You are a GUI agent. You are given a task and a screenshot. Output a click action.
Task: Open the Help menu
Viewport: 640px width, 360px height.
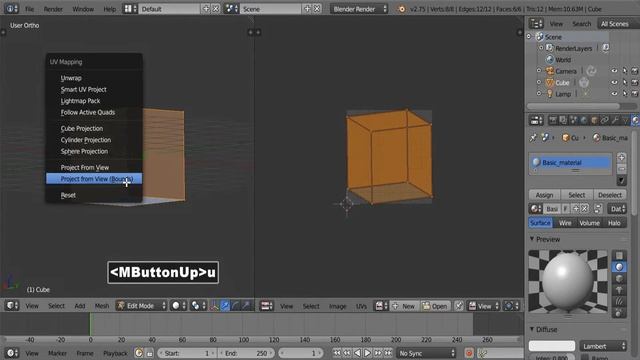coord(109,9)
